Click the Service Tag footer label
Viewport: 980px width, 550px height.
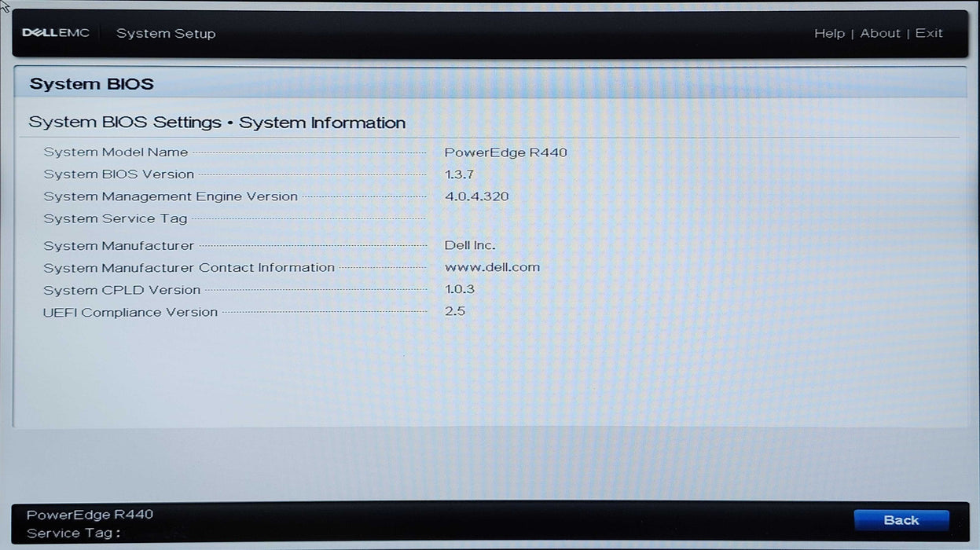[73, 533]
